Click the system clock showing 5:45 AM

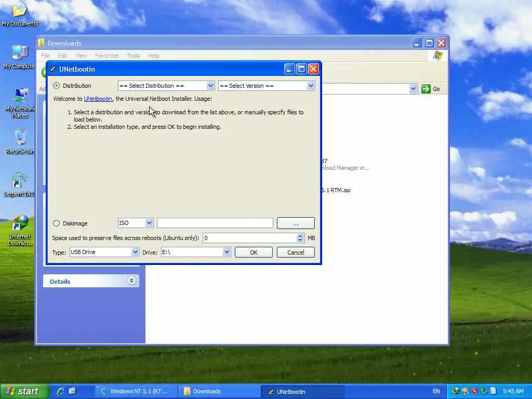point(513,392)
